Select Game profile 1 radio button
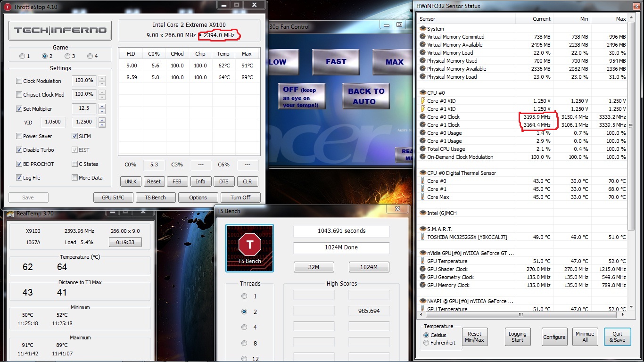 [x=22, y=56]
